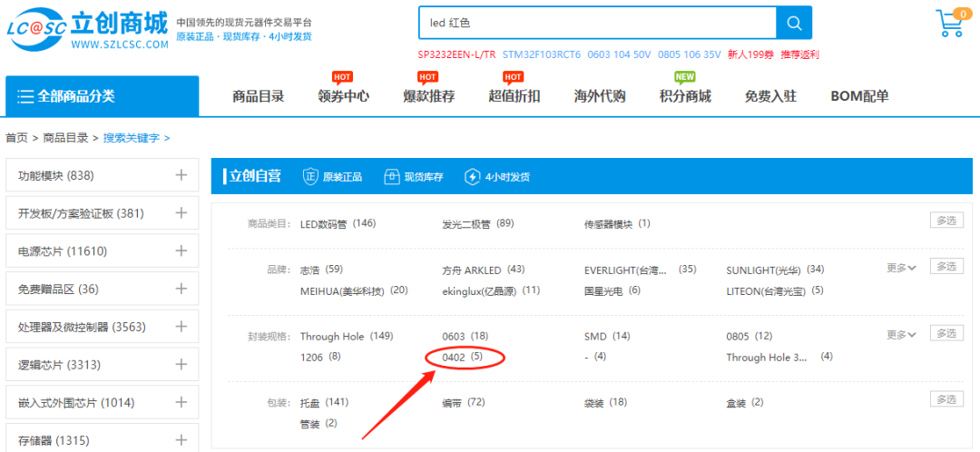980x452 pixels.
Task: Click the 新人199券 link
Action: [750, 54]
